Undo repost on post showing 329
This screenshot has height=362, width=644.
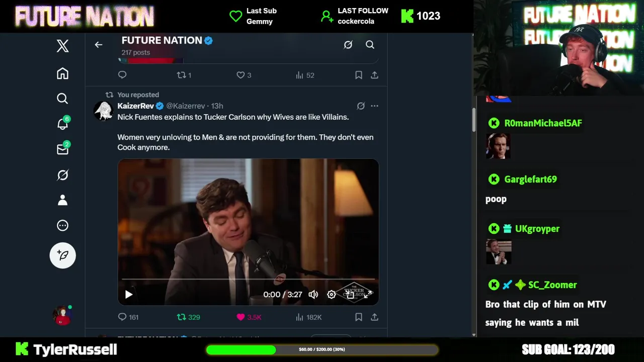pyautogui.click(x=189, y=317)
